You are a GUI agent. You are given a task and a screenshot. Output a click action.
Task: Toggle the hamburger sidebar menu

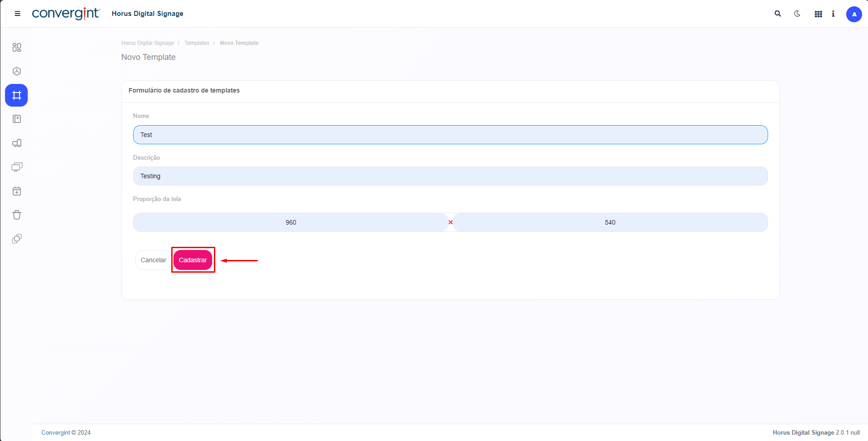click(18, 14)
